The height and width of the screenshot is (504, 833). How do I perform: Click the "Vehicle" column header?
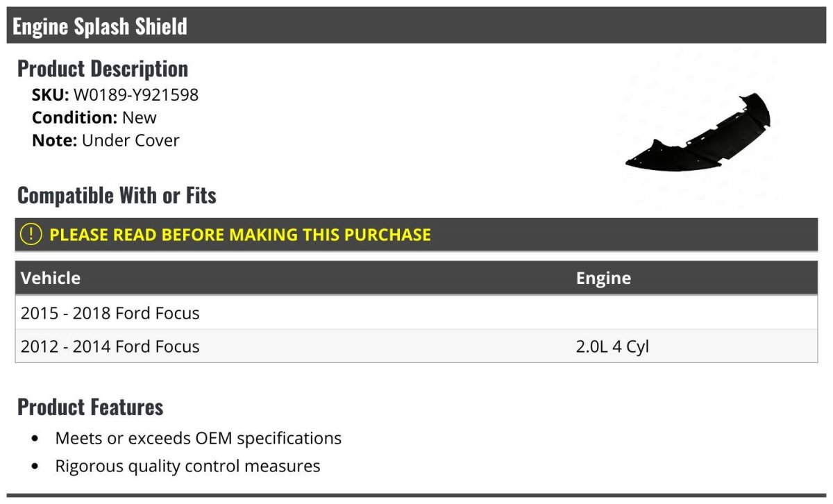[x=51, y=278]
